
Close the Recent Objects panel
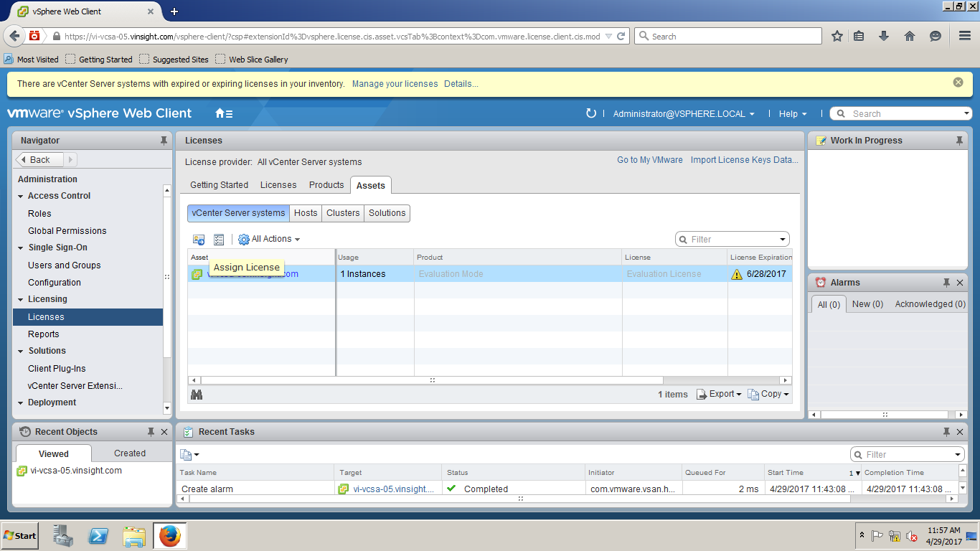[164, 432]
